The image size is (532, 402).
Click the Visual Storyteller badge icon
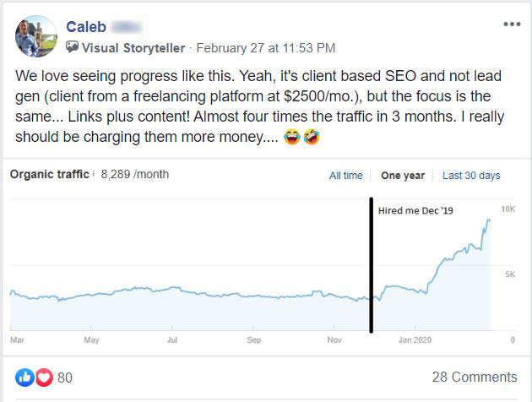pyautogui.click(x=72, y=46)
